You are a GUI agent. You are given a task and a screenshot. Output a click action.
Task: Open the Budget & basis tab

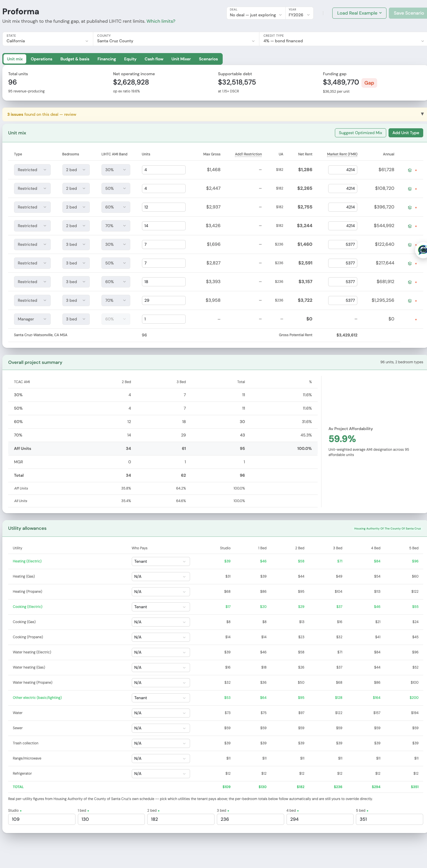[75, 59]
